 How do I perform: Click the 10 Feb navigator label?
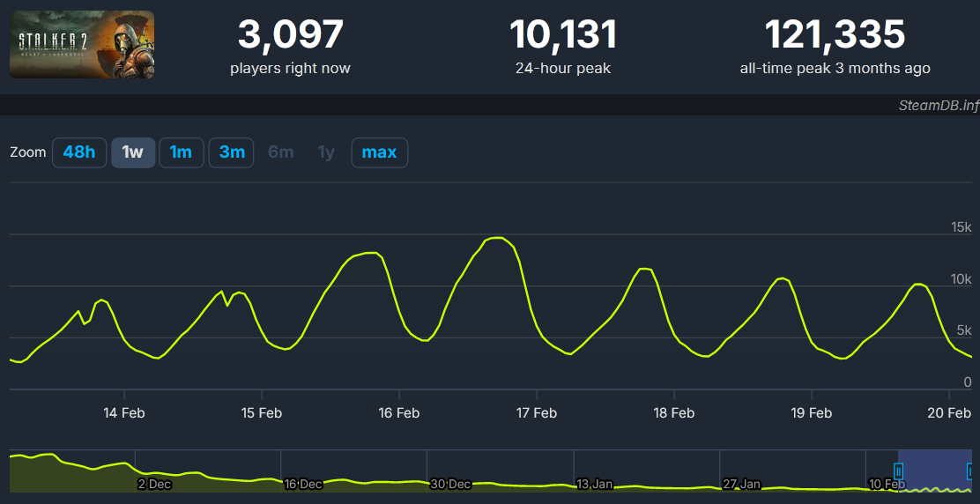(887, 484)
